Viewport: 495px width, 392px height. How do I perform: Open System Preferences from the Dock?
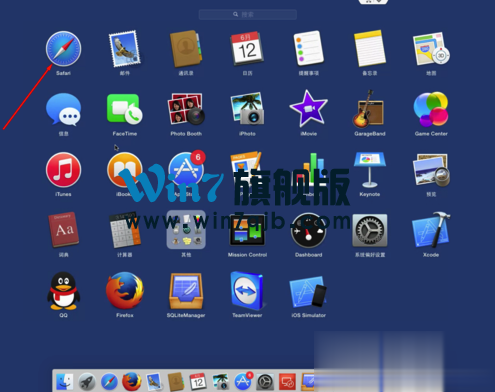click(x=265, y=382)
